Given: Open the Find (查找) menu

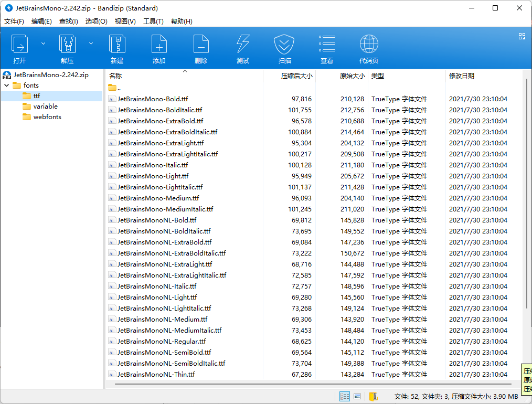Looking at the screenshot, I should [69, 22].
